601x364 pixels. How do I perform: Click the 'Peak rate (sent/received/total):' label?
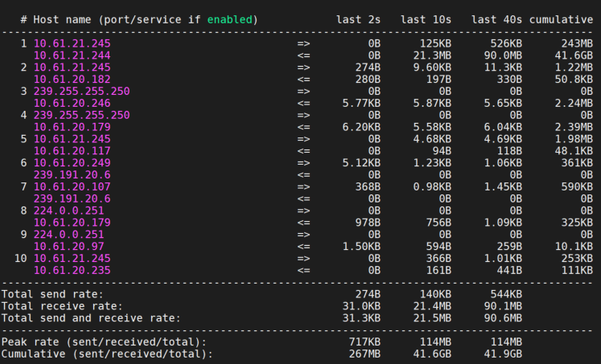104,342
